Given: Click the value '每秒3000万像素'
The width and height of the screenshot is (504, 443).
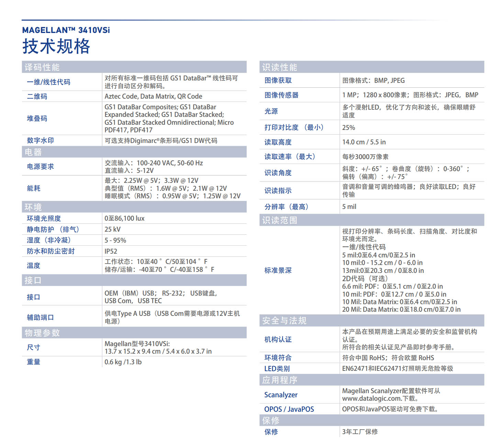Looking at the screenshot, I should tap(365, 157).
